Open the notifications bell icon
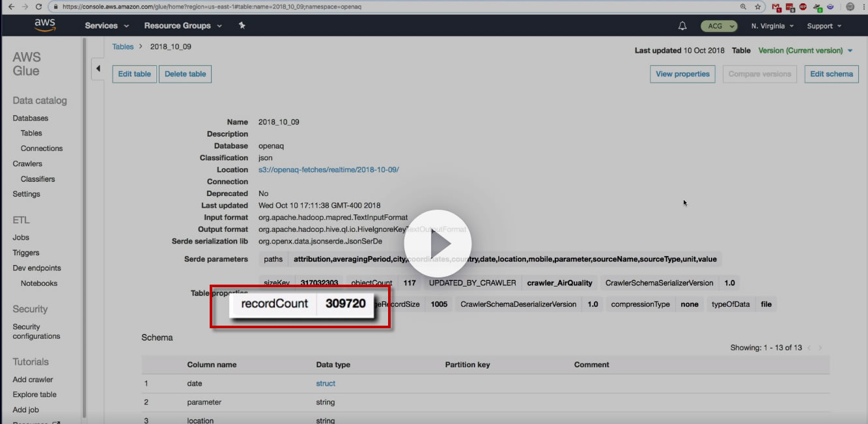The height and width of the screenshot is (424, 868). 682,26
